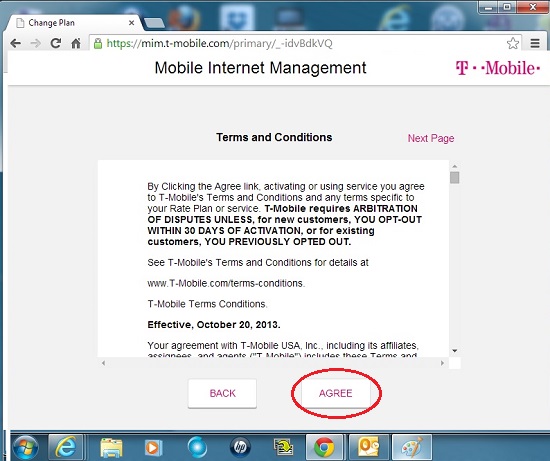
Task: Open the Chrome hamburger menu
Action: click(535, 44)
